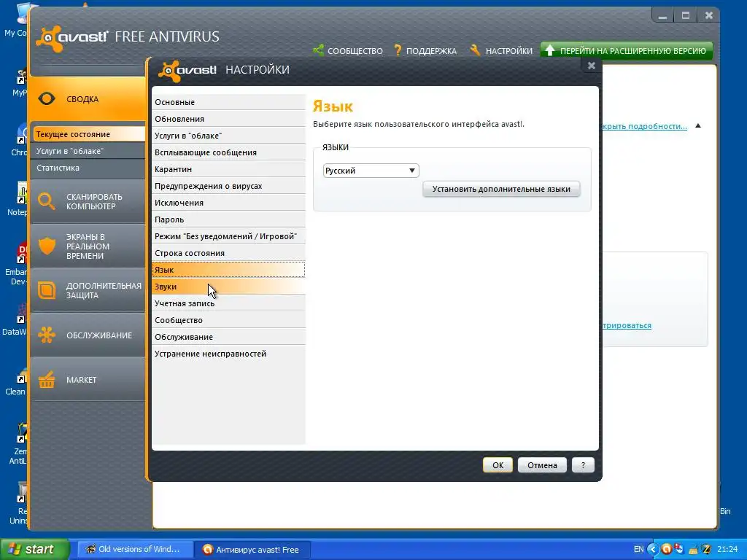Click the avast tray icon in the taskbar

667,549
